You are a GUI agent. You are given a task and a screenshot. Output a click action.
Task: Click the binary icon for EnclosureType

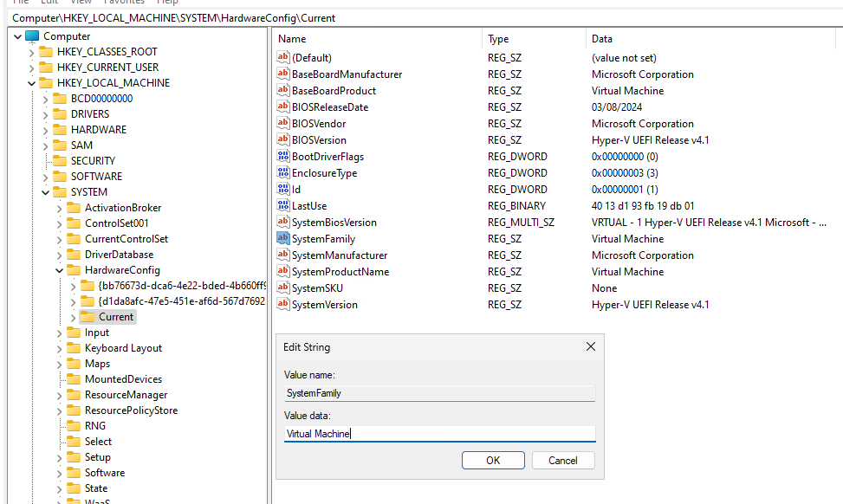[282, 172]
